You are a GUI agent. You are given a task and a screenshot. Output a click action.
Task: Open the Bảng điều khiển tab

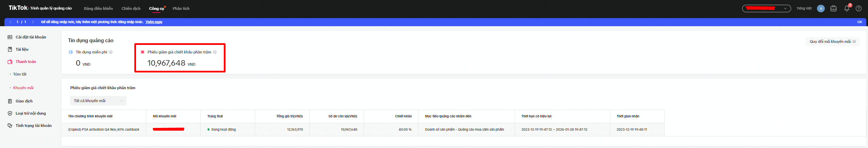(x=98, y=9)
